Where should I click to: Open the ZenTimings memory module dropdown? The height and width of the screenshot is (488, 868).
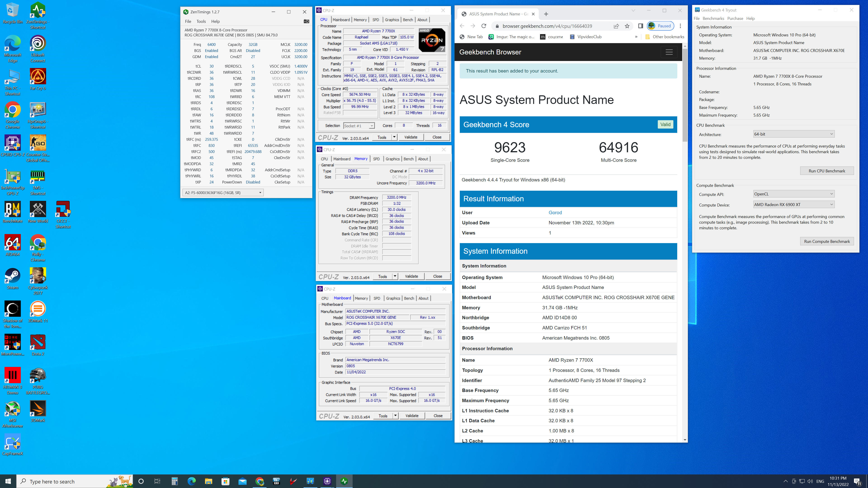[223, 193]
